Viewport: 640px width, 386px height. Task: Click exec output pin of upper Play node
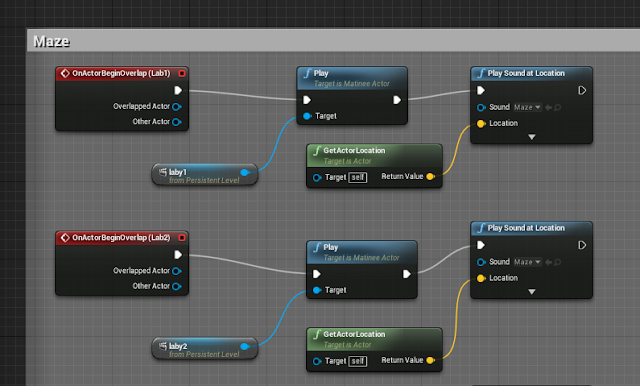tap(397, 100)
